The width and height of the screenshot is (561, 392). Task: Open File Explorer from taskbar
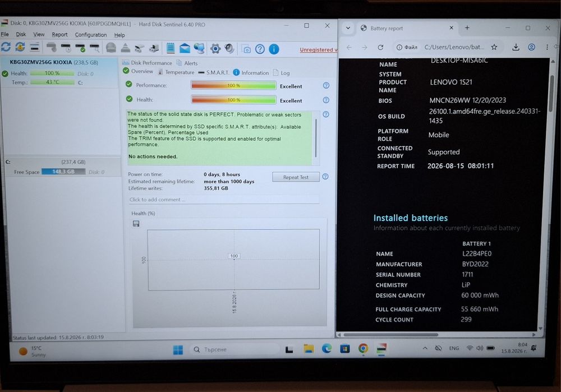[309, 349]
